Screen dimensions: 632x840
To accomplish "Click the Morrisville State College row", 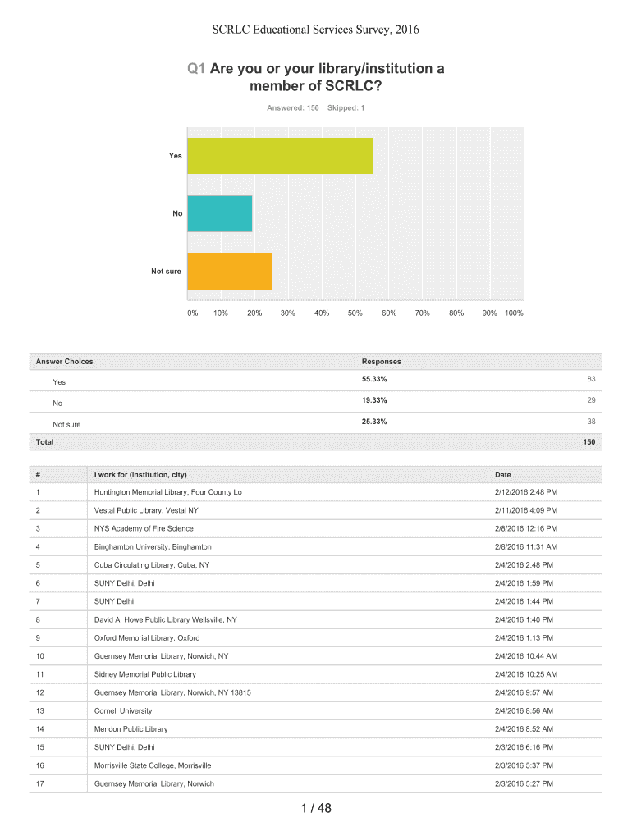I will tap(153, 765).
